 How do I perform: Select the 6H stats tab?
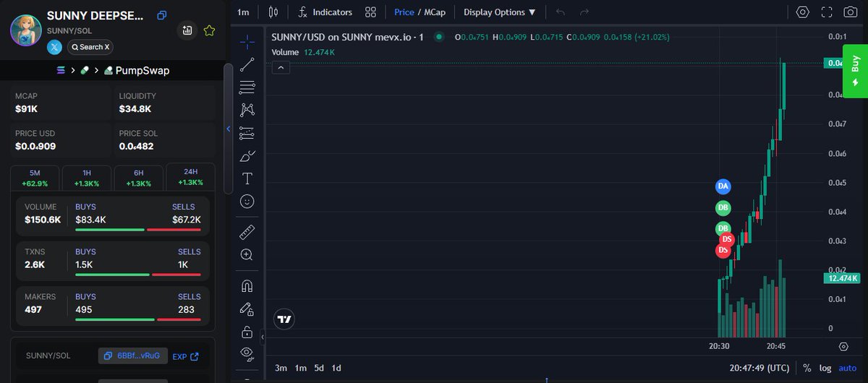click(x=139, y=178)
